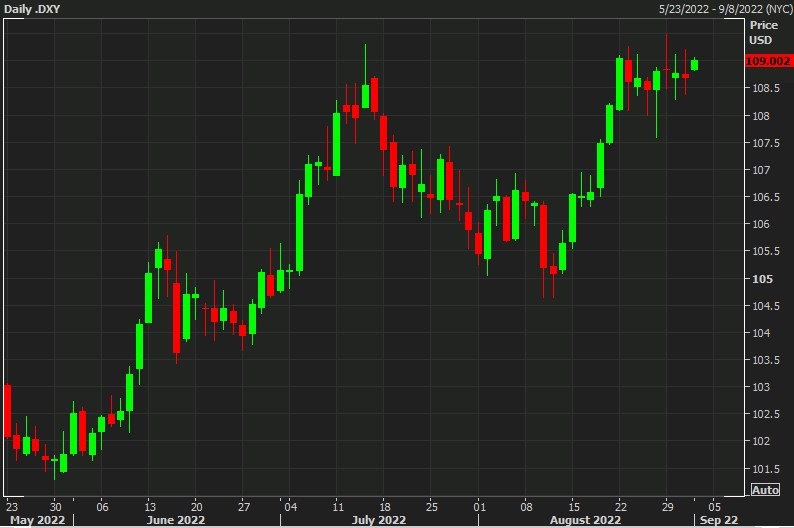Select the last green candlestick on chart

[694, 64]
